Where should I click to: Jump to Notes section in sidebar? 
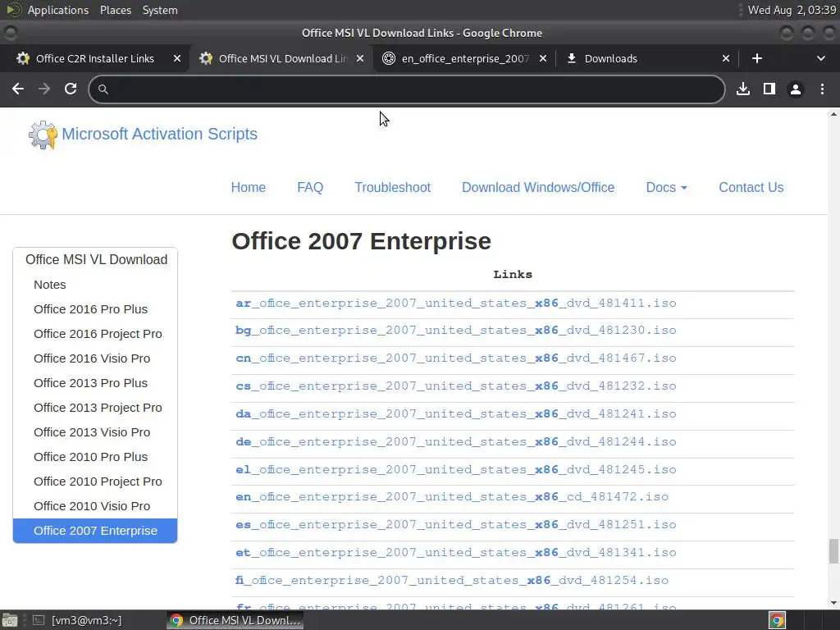pos(50,285)
